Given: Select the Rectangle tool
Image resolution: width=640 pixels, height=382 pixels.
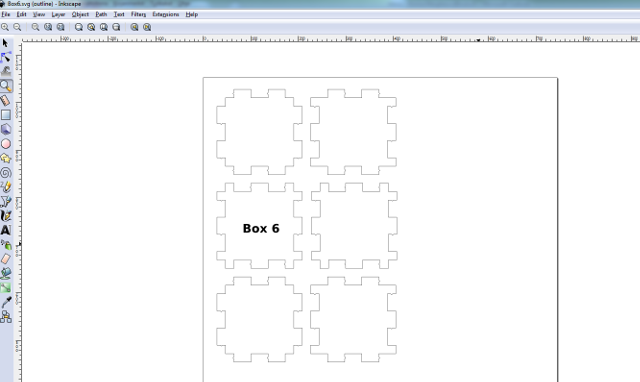Looking at the screenshot, I should [6, 115].
